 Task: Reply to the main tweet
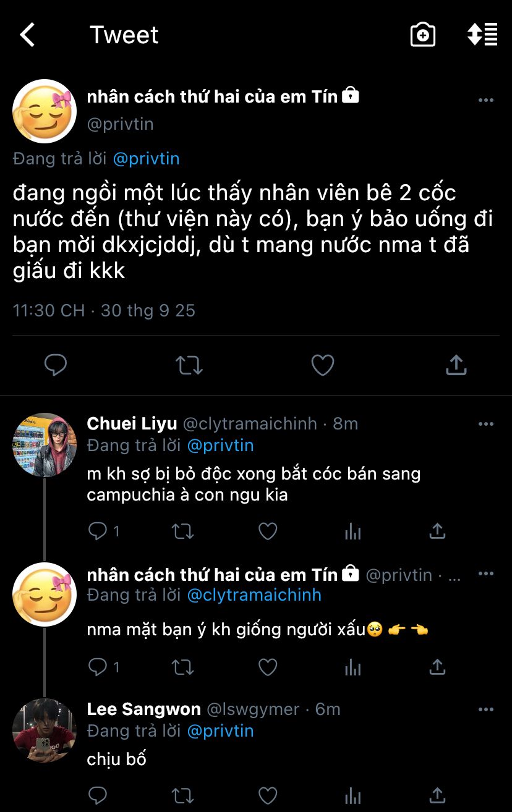pos(56,365)
